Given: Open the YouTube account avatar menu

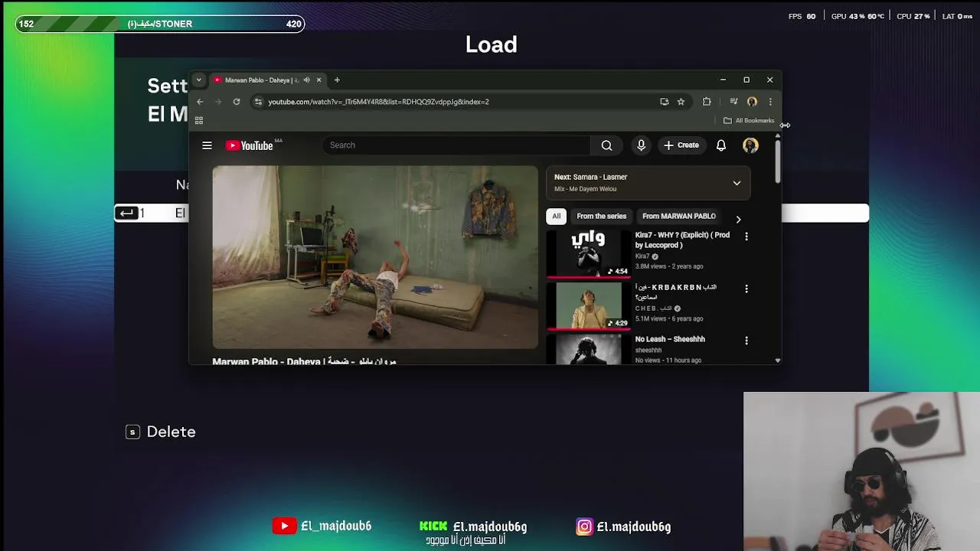Looking at the screenshot, I should point(750,145).
